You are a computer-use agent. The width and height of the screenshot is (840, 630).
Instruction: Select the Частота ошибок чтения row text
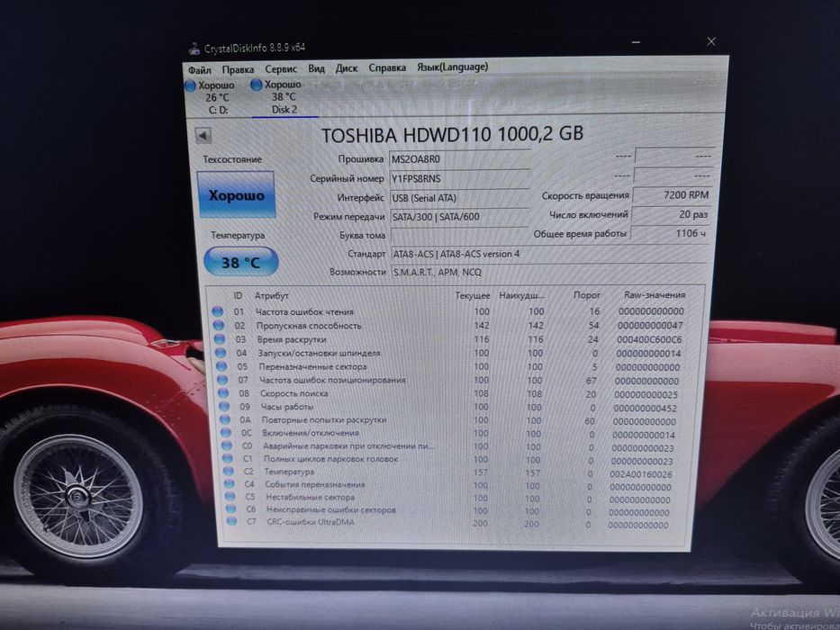point(304,311)
